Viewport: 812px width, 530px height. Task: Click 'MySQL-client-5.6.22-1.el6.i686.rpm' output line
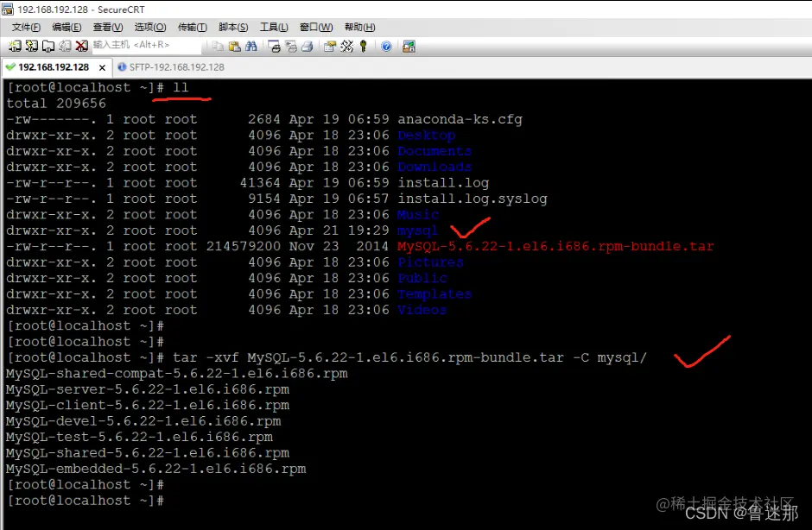click(148, 405)
